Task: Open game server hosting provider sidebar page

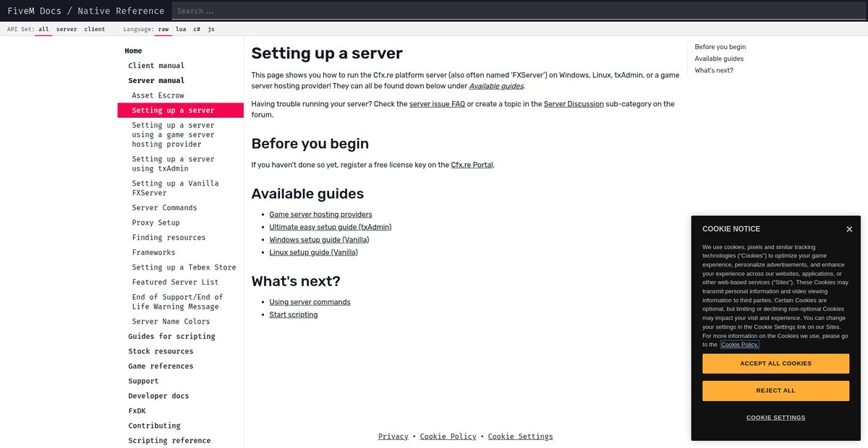Action: pyautogui.click(x=173, y=134)
